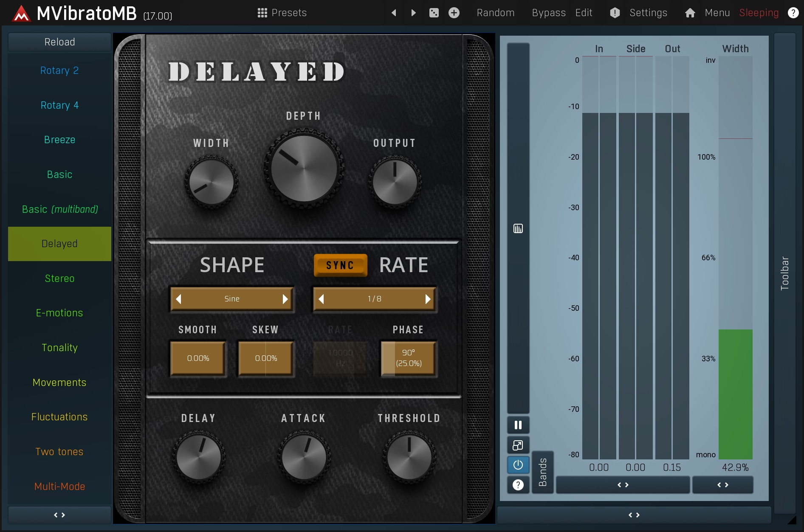Open the Presets browser
804x532 pixels.
coord(282,13)
